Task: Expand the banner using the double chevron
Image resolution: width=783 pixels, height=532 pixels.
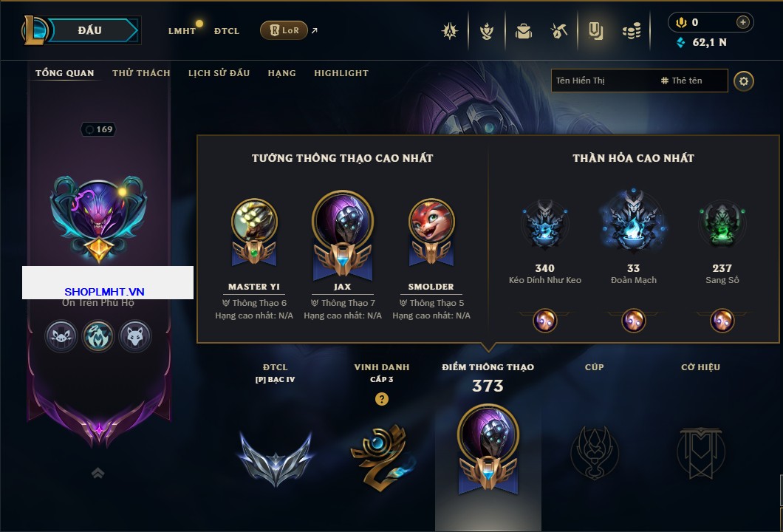Action: click(x=98, y=473)
